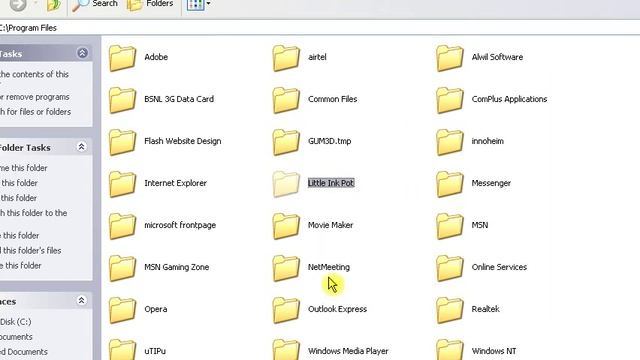Select the Messenger folder icon

[449, 184]
